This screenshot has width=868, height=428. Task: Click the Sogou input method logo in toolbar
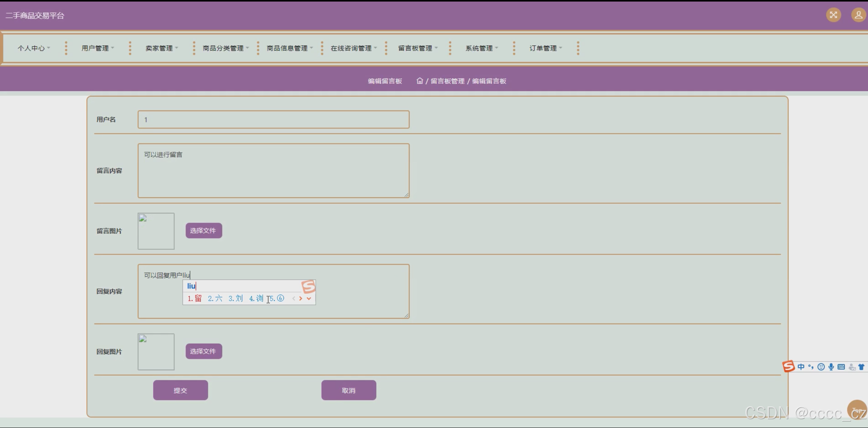788,366
